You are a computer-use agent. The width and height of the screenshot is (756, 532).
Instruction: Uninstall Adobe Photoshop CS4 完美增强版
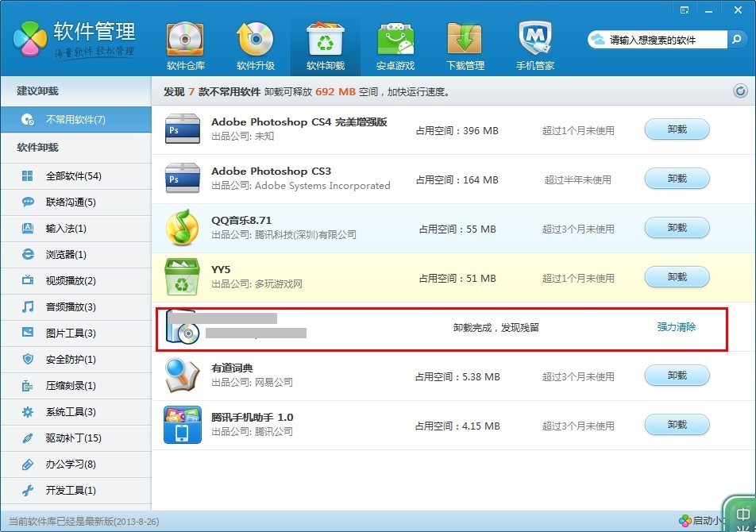pos(677,129)
